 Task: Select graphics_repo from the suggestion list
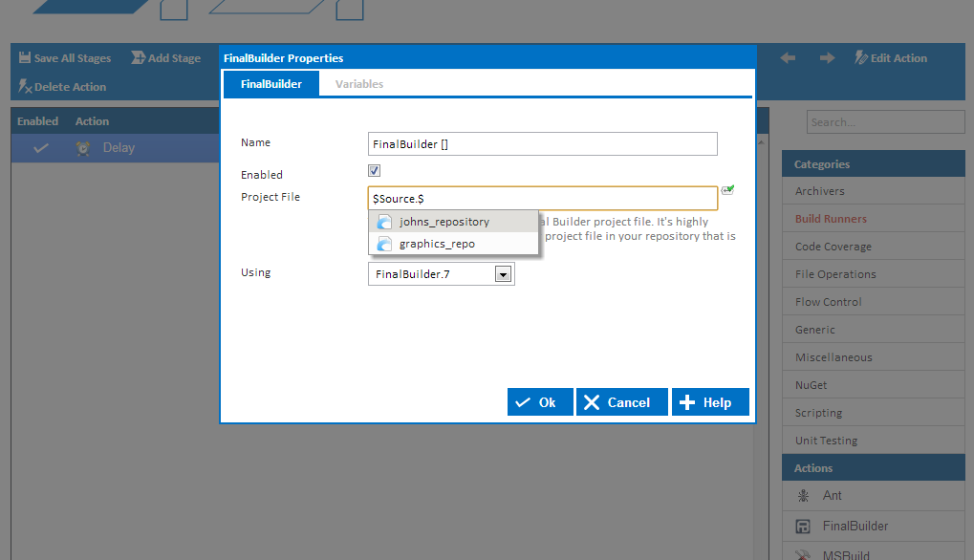[x=453, y=244]
